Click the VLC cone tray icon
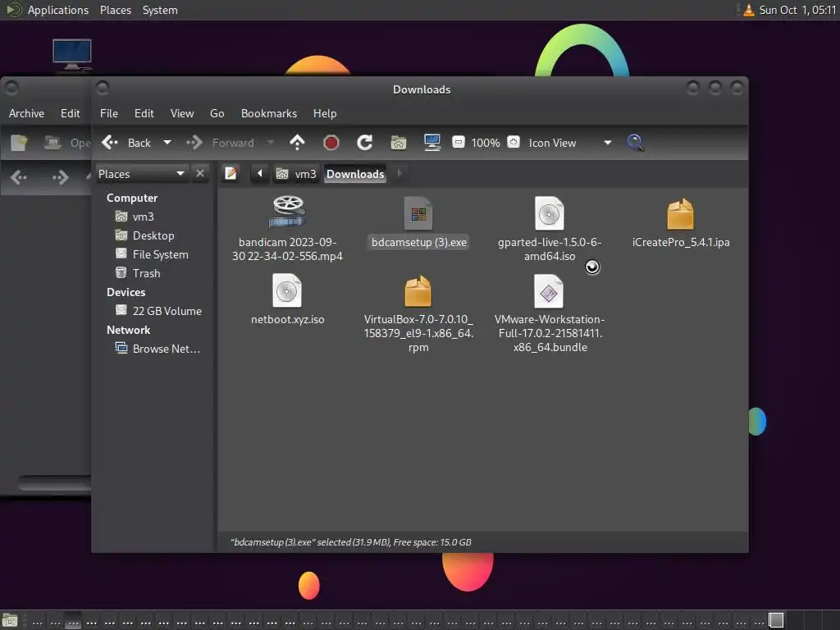 (x=749, y=10)
